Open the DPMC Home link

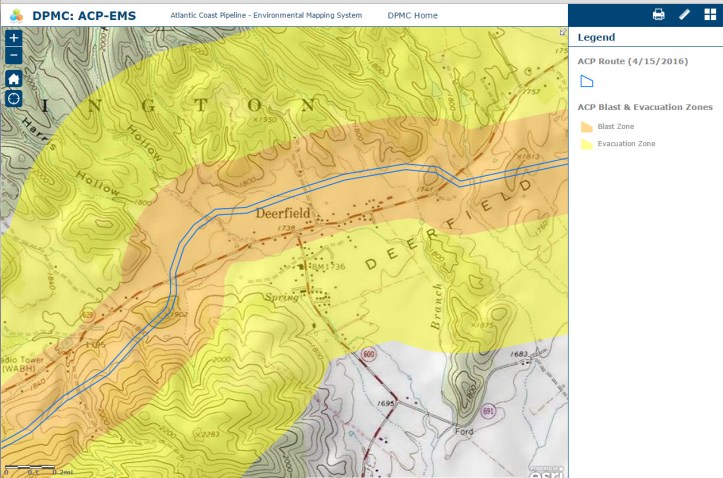coord(412,16)
